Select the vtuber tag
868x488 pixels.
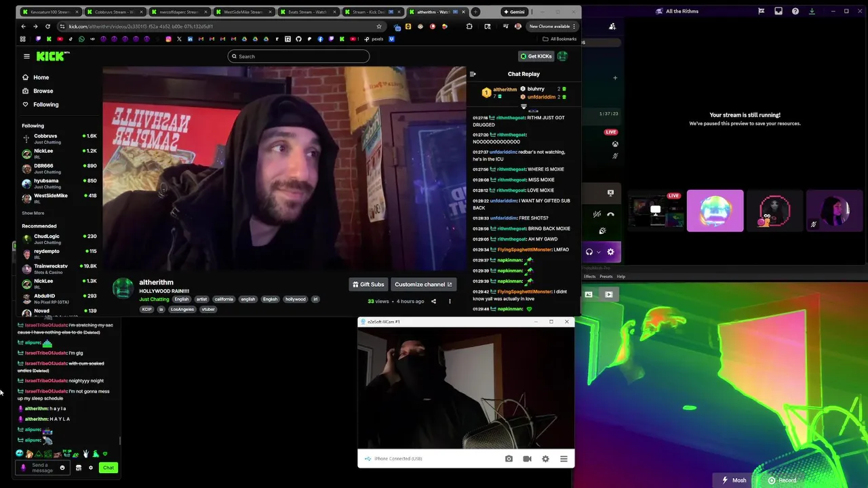click(x=208, y=309)
